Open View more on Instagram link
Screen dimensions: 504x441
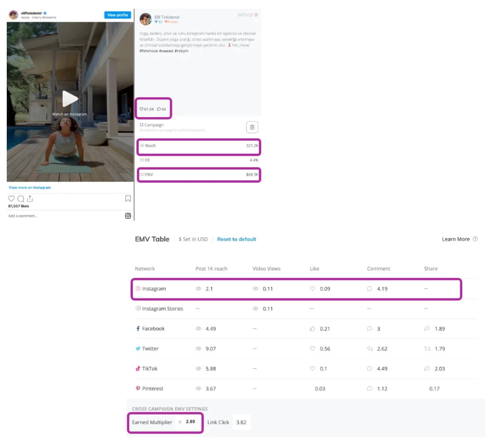[x=30, y=188]
